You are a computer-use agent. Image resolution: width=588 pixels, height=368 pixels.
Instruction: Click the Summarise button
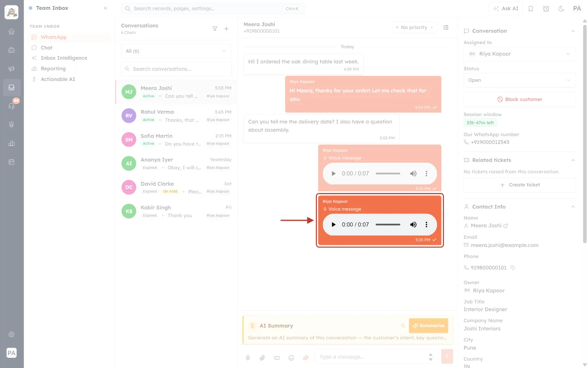(428, 326)
